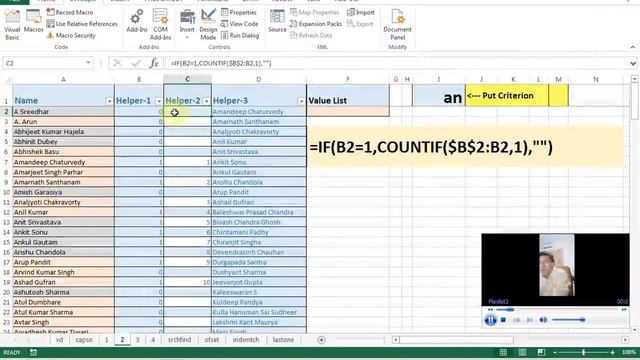Click the 100% zoom level
The image size is (640, 360).
(629, 352)
